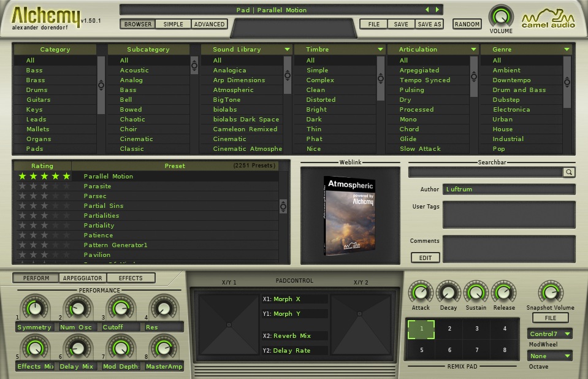Screen dimensions: 588x379
Task: Click the Snapshot Volume knob
Action: [551, 292]
